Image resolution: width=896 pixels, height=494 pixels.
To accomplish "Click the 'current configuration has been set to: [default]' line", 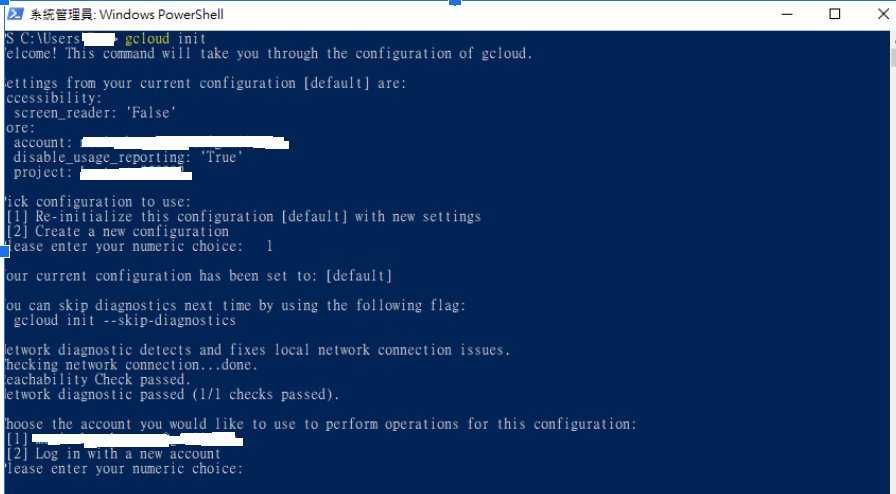I will (198, 276).
